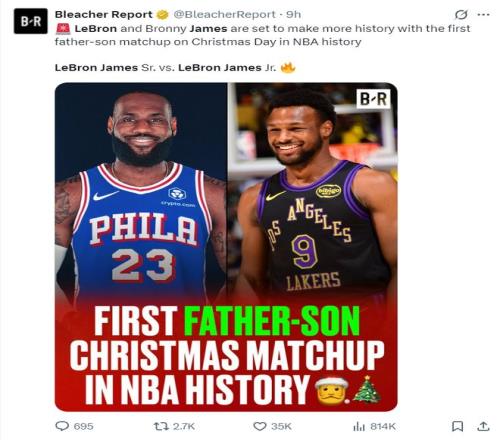Like the post with the heart icon
Screen dimensions: 500x440
click(x=260, y=426)
